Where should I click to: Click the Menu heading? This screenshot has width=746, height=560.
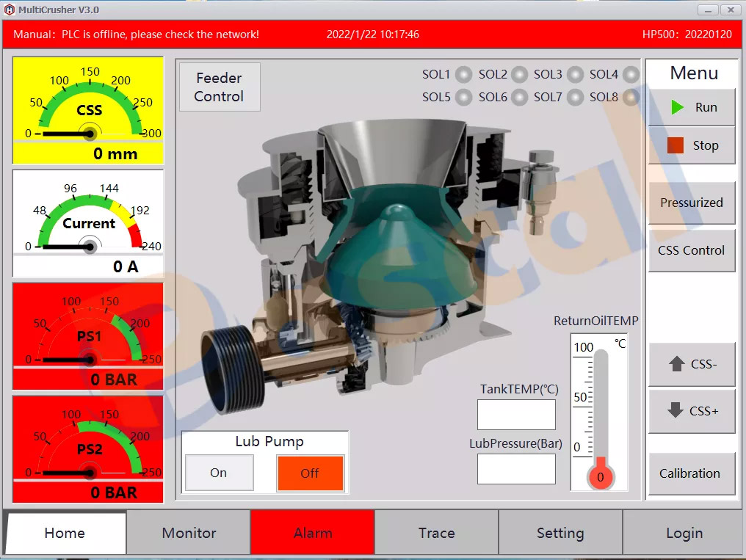click(694, 73)
